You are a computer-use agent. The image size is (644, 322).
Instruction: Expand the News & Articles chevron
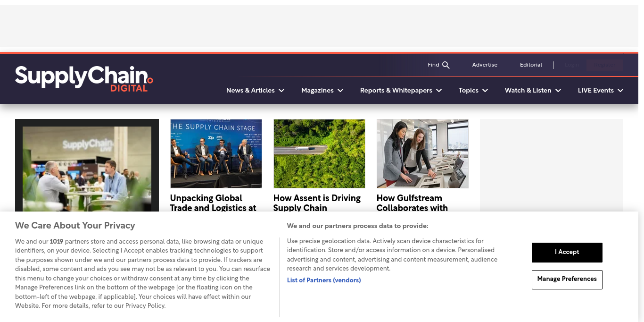[x=281, y=91]
